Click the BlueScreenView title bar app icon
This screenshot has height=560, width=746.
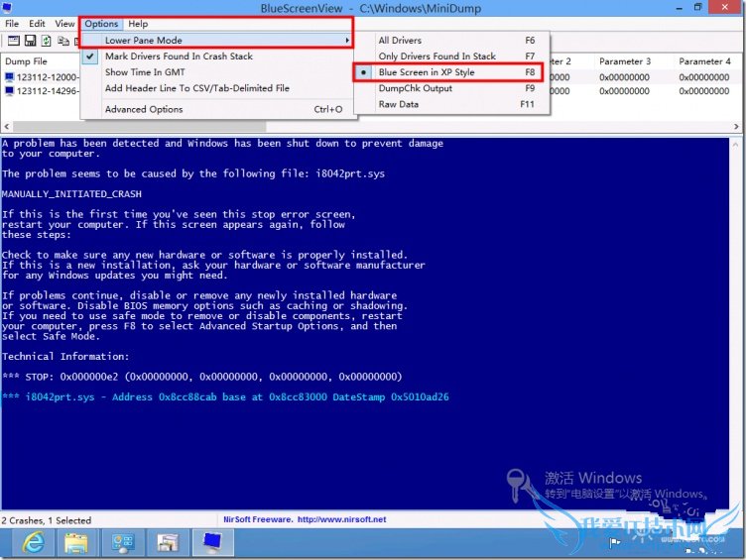click(7, 8)
